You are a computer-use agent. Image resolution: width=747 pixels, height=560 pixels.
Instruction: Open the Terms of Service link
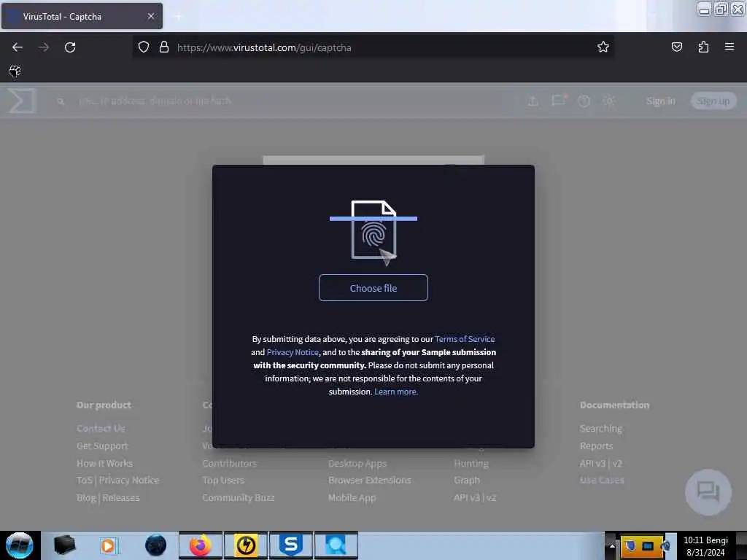465,339
